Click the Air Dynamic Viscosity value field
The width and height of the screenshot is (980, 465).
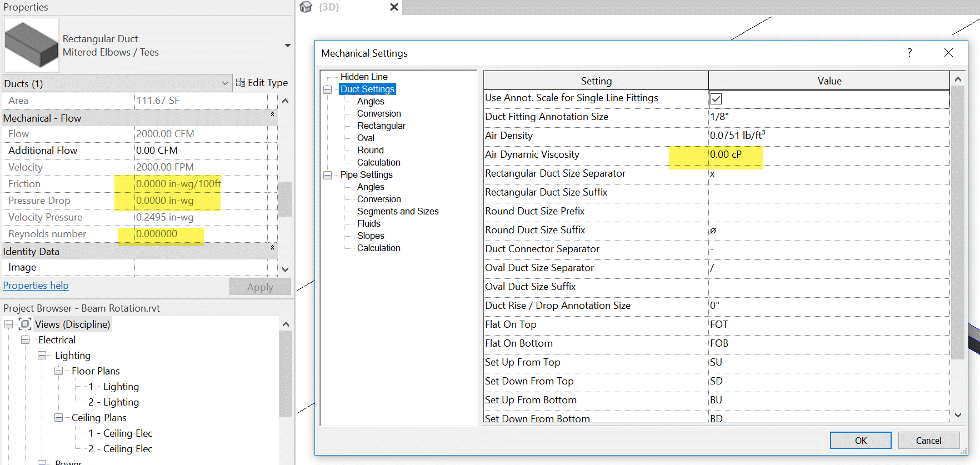(828, 154)
